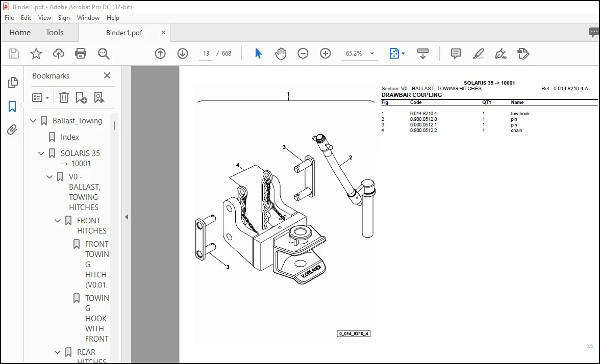This screenshot has height=364, width=600.
Task: Switch to the Tools tab
Action: click(55, 33)
